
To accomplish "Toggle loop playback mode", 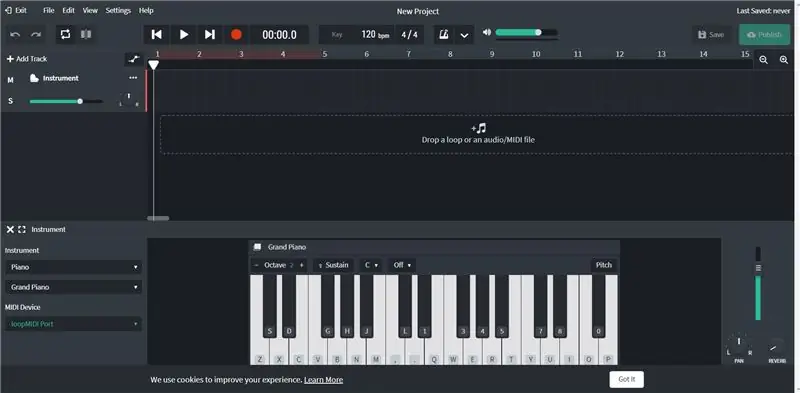I will pyautogui.click(x=65, y=35).
